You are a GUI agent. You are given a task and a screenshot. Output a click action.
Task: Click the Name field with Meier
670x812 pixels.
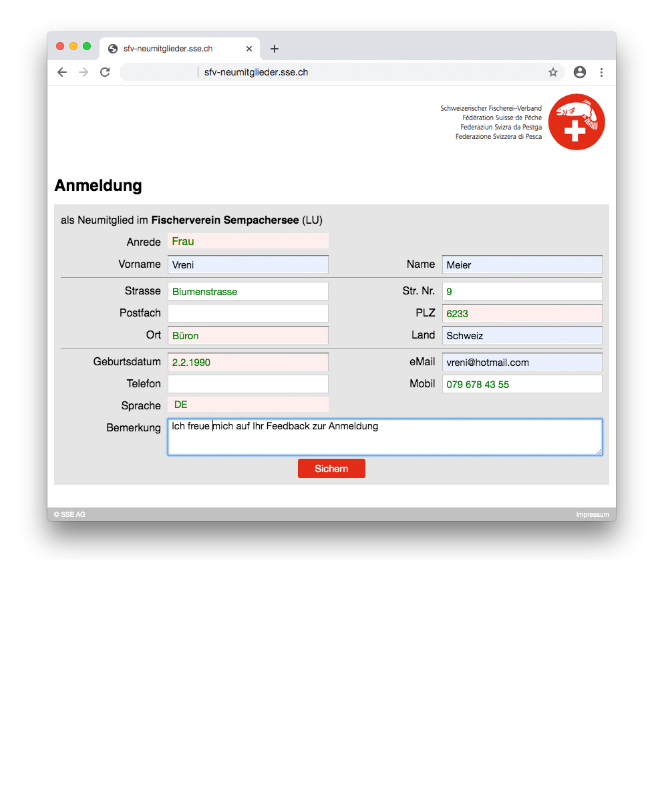(522, 264)
